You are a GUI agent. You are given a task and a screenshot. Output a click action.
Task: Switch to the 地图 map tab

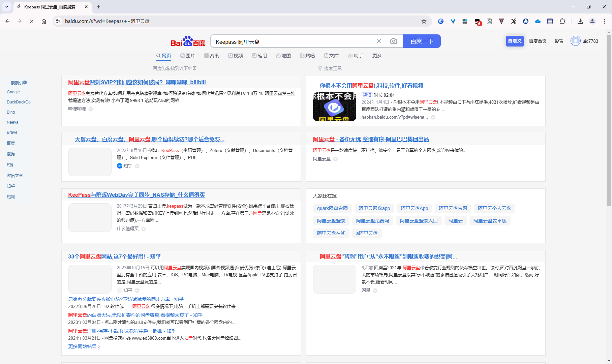coord(283,56)
